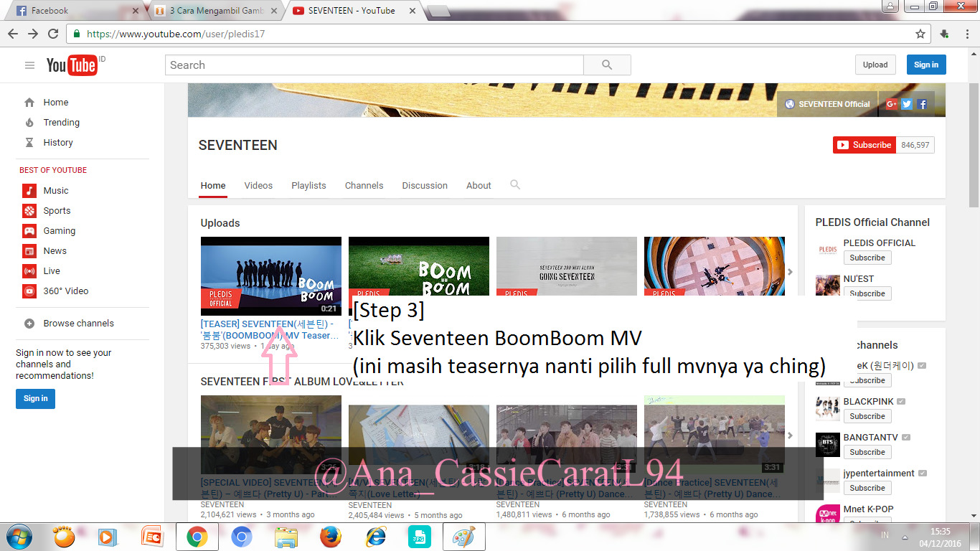Close the SEVENTEEN - YouTube tab
This screenshot has width=980, height=551.
point(413,11)
